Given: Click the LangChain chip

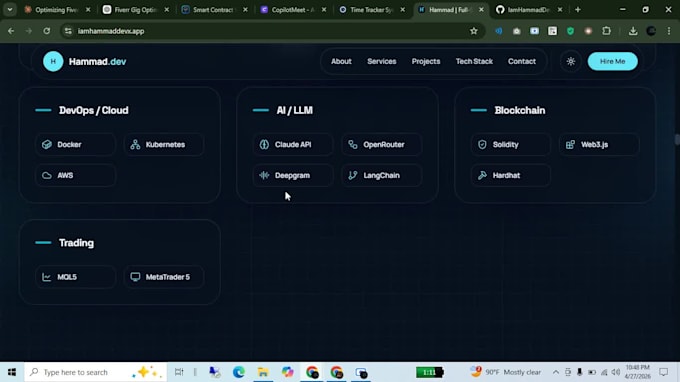Looking at the screenshot, I should (x=382, y=175).
